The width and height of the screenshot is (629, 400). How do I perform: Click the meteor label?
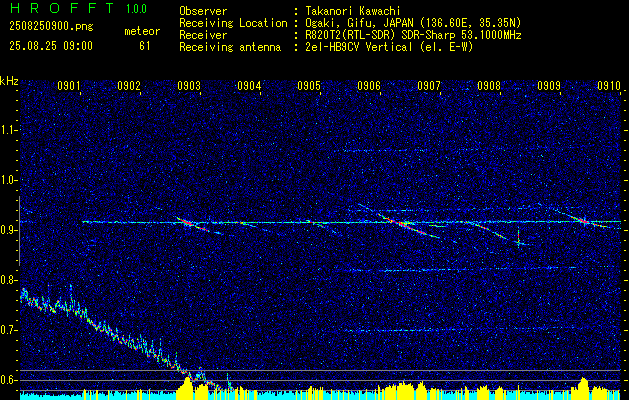pos(142,31)
